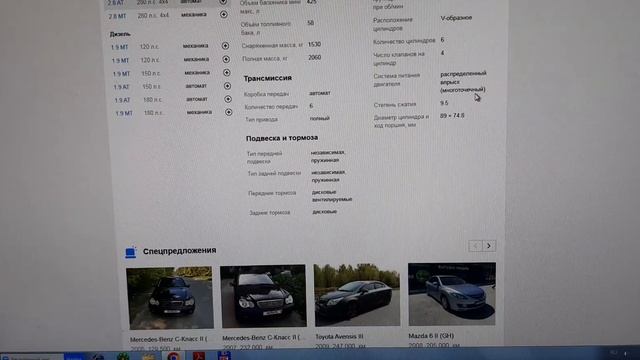Click the circle icon in the 1.9 MT 180 л.с. row
Screen dimensions: 640x360
[229, 112]
